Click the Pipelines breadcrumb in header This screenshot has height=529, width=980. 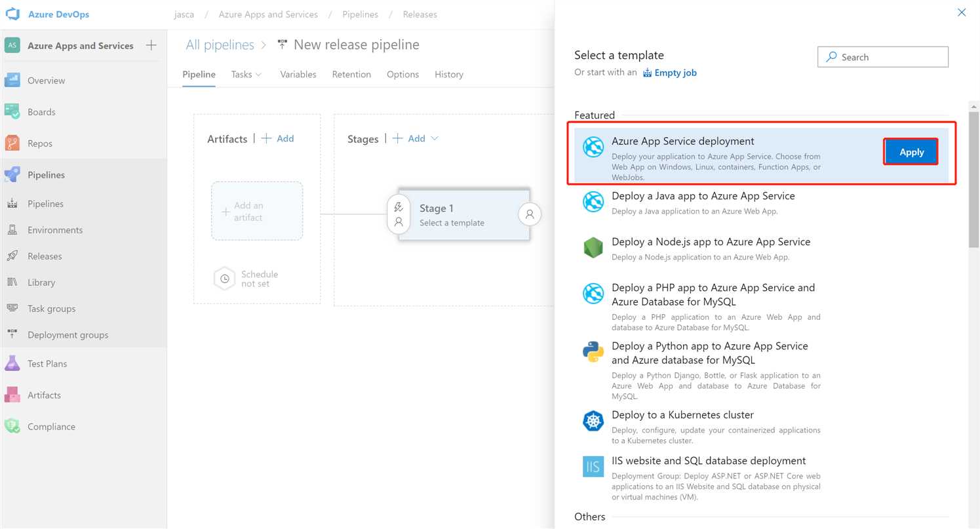pos(360,14)
